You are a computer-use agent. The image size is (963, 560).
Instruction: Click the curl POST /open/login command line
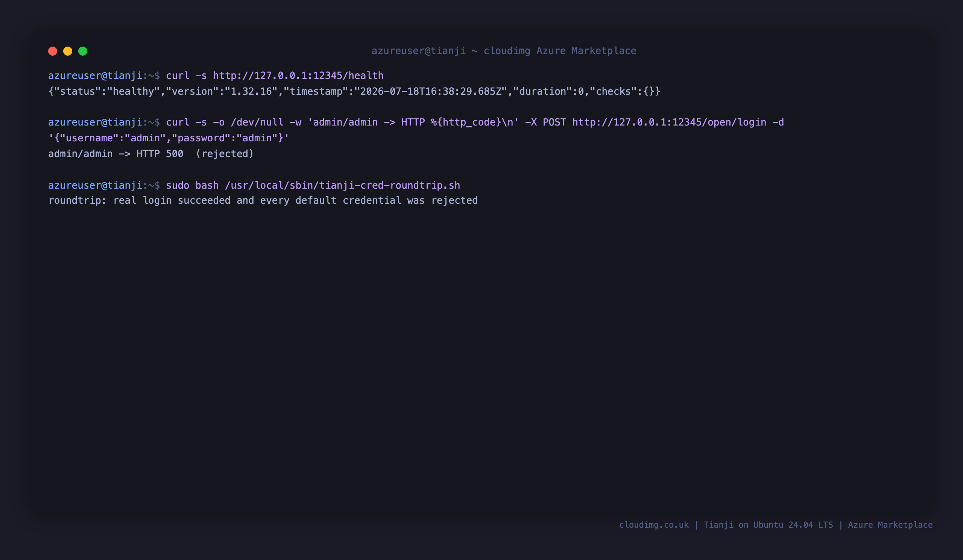click(x=475, y=122)
